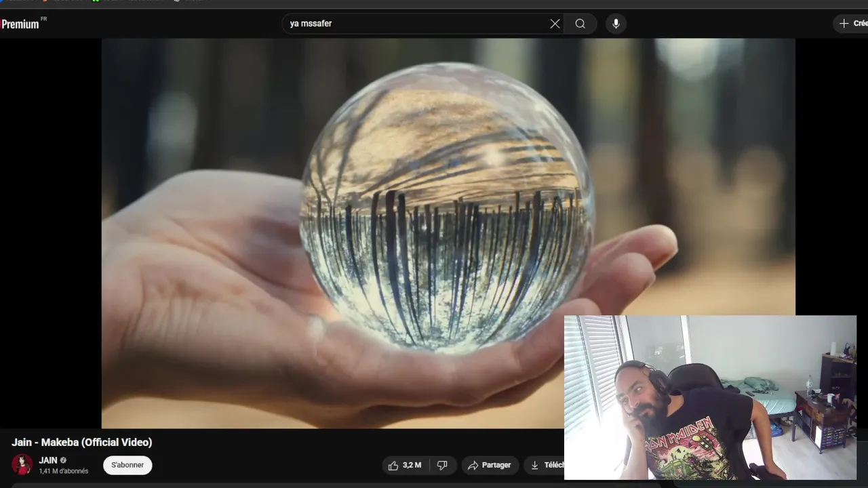Like the video with thumbs-up
The width and height of the screenshot is (868, 488).
pos(405,465)
